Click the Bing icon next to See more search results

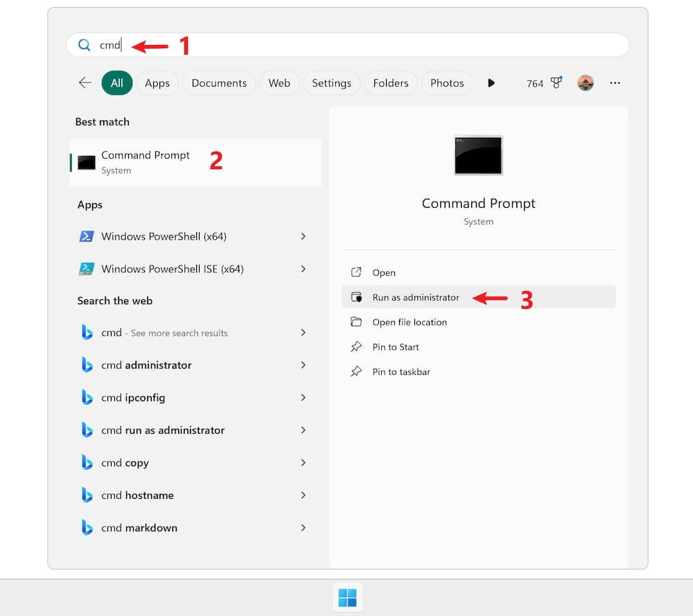tap(87, 333)
